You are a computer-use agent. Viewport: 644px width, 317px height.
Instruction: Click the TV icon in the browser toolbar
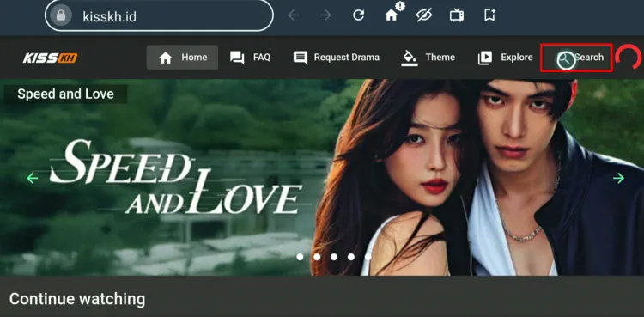457,15
